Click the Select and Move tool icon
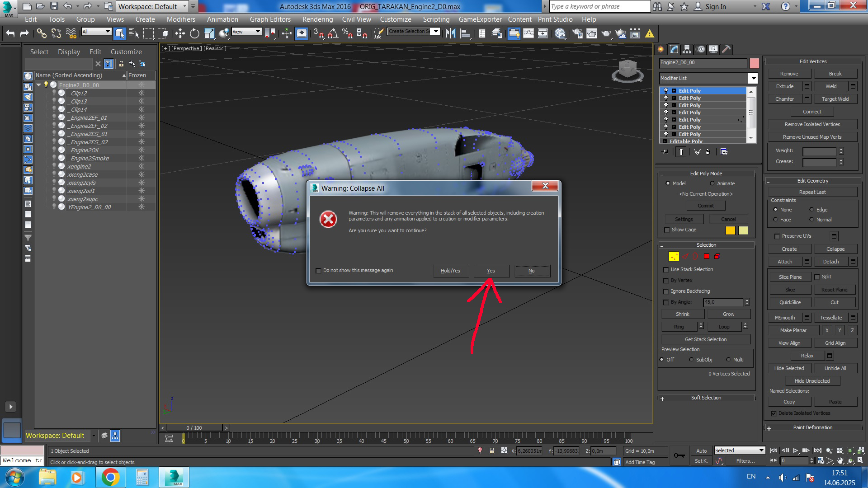Image resolution: width=868 pixels, height=488 pixels. (x=180, y=33)
